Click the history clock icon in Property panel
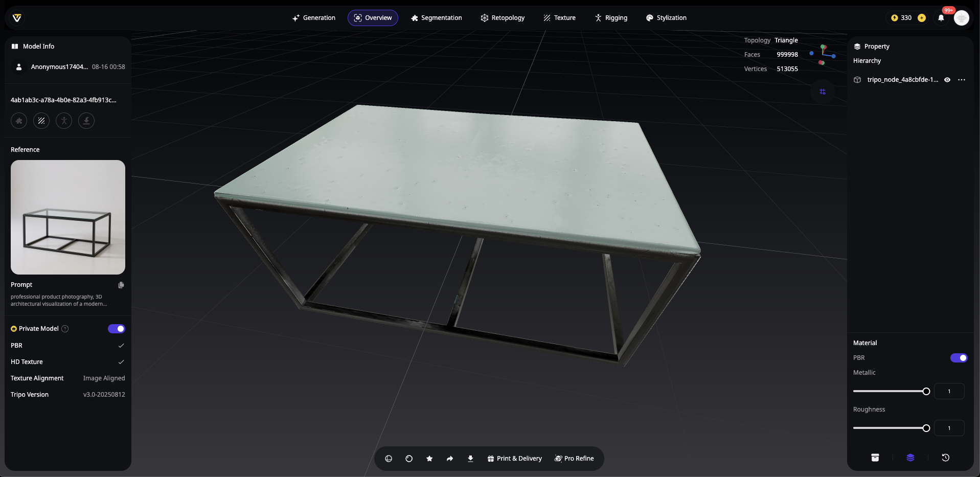Screen dimensions: 980x477 click(946, 458)
